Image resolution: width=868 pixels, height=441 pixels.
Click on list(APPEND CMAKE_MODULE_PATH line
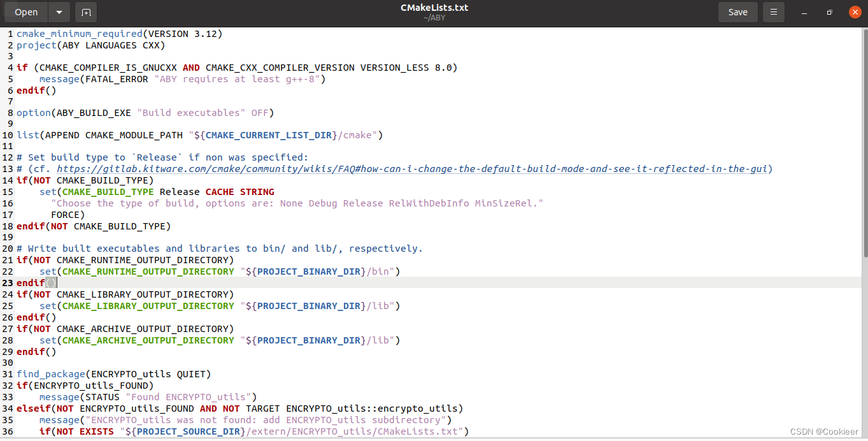point(199,135)
